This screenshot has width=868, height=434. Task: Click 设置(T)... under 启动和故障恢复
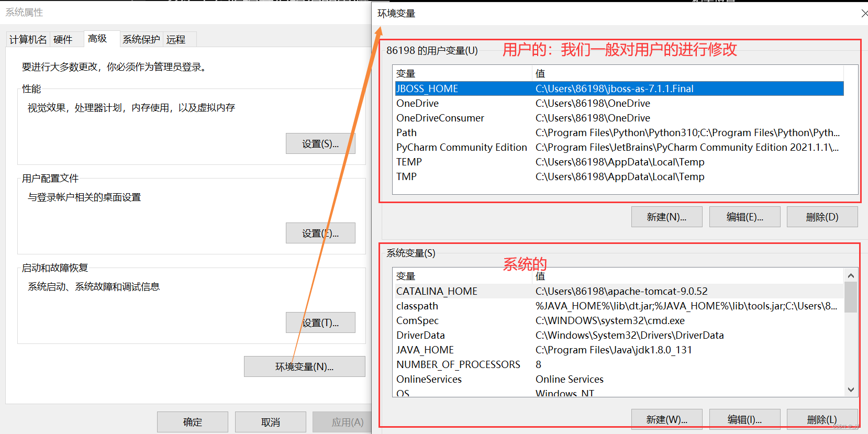pos(320,322)
